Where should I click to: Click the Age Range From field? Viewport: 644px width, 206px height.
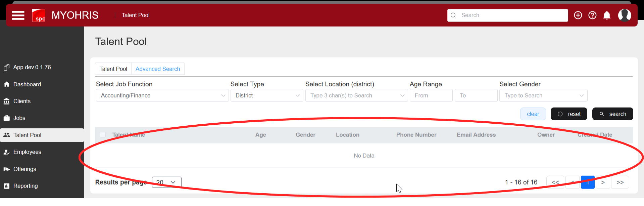point(431,95)
